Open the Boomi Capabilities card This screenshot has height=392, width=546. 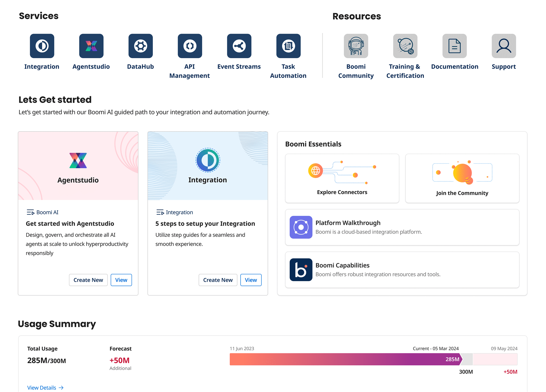(x=402, y=270)
